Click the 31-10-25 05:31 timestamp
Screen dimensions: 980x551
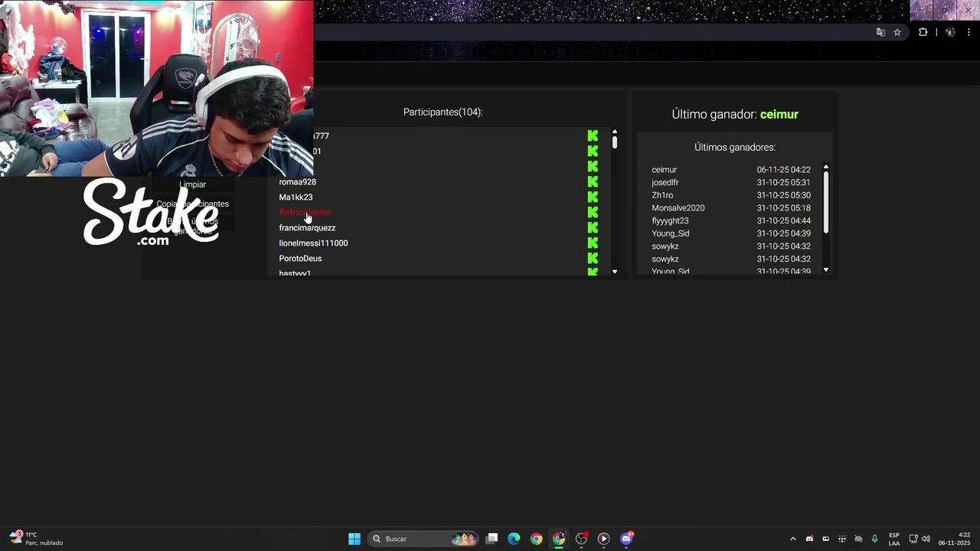point(783,182)
